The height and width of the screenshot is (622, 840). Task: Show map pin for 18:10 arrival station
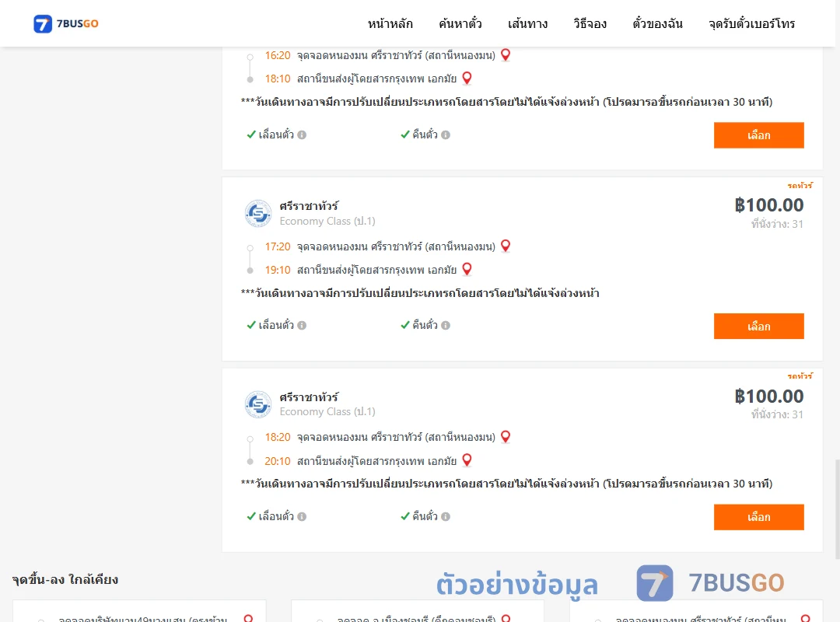tap(467, 79)
